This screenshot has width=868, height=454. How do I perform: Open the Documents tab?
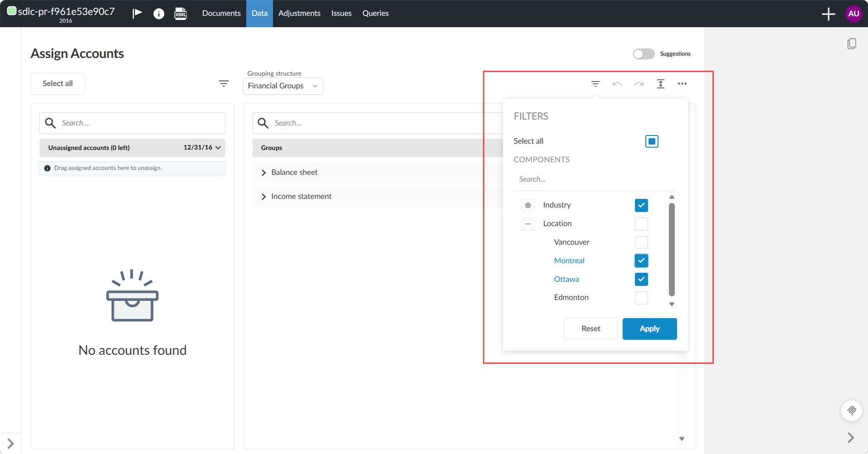(x=221, y=14)
